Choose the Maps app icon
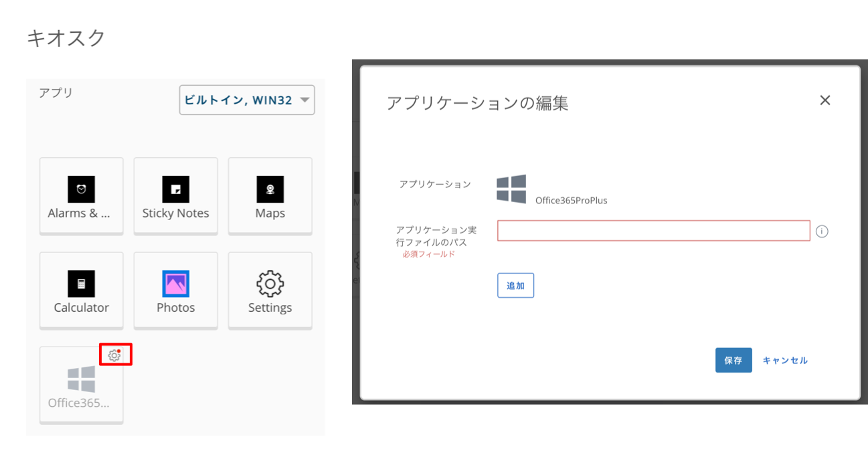Image resolution: width=868 pixels, height=461 pixels. (x=270, y=189)
